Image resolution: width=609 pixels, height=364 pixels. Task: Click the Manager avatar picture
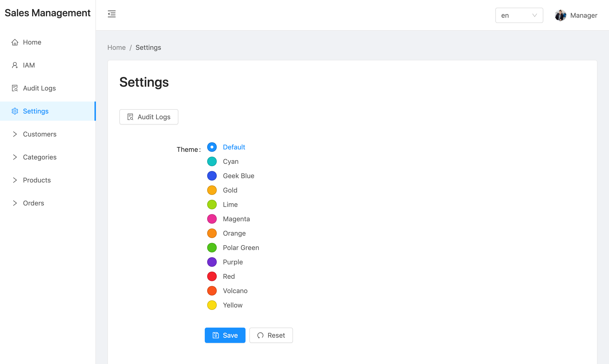[560, 15]
